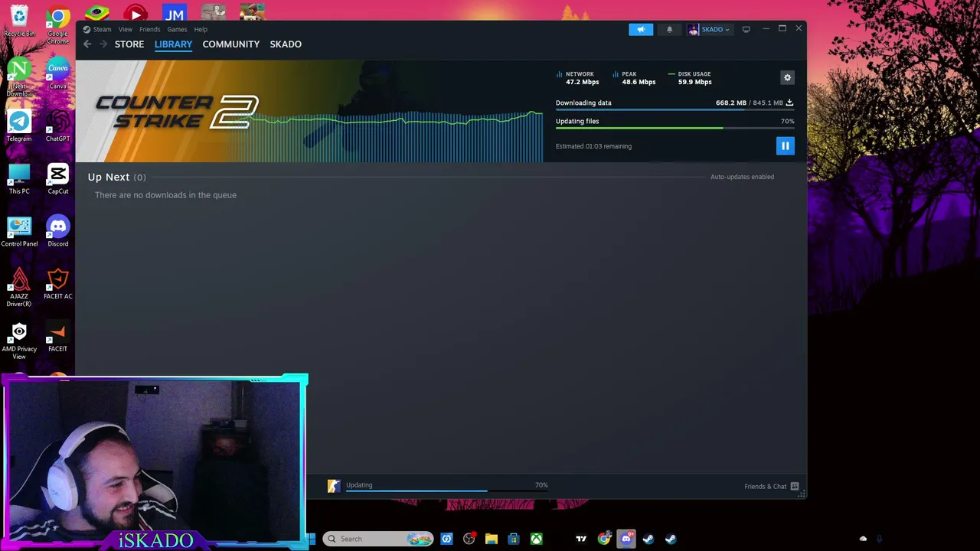Screen dimensions: 980x551
Task: Open the COMMUNITY tab
Action: (231, 44)
